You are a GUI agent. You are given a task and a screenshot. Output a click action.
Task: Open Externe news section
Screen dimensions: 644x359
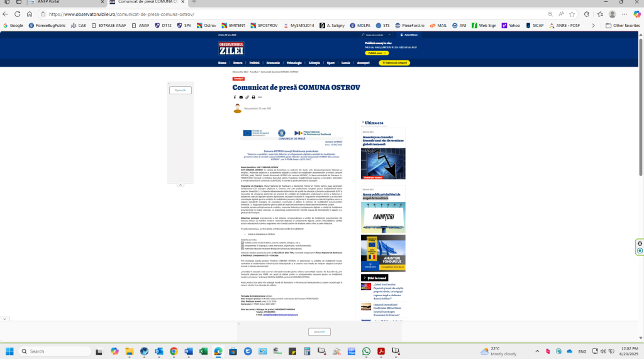pos(238,63)
